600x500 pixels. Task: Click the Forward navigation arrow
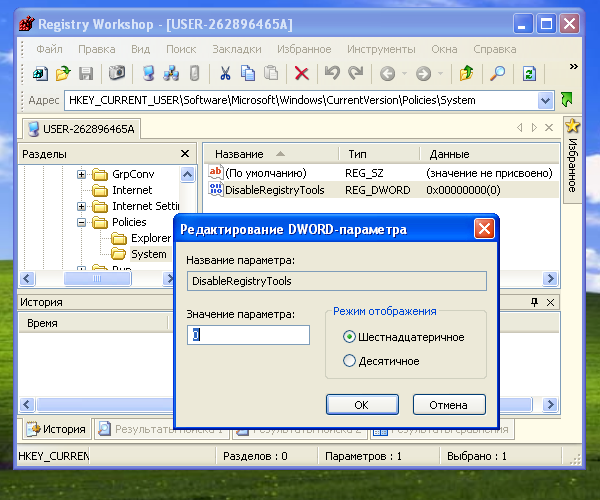pyautogui.click(x=423, y=73)
